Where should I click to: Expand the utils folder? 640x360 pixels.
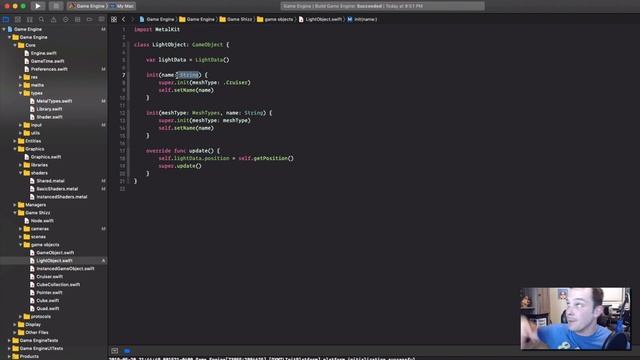coord(21,133)
